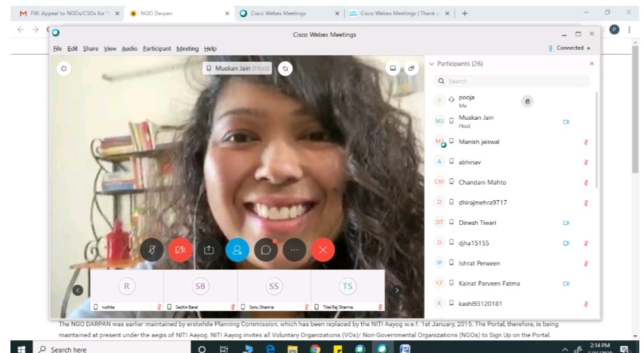
Task: Switch to the NGO Darpan browser tab
Action: (179, 13)
